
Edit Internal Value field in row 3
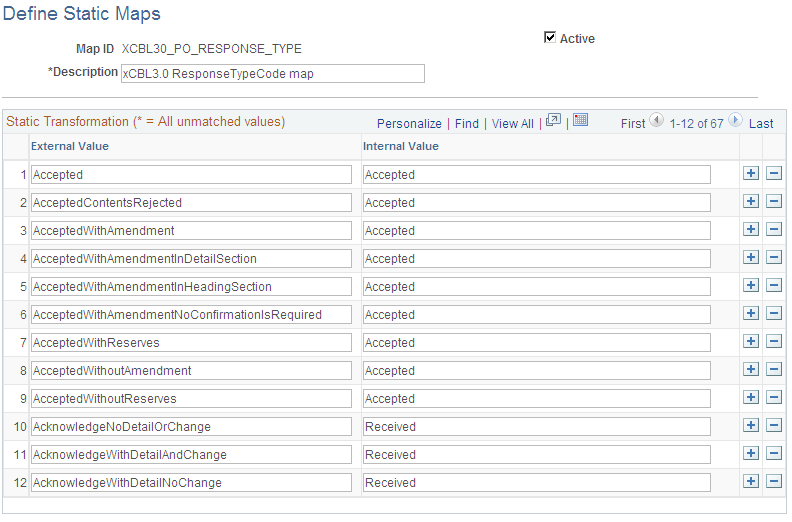[x=536, y=231]
